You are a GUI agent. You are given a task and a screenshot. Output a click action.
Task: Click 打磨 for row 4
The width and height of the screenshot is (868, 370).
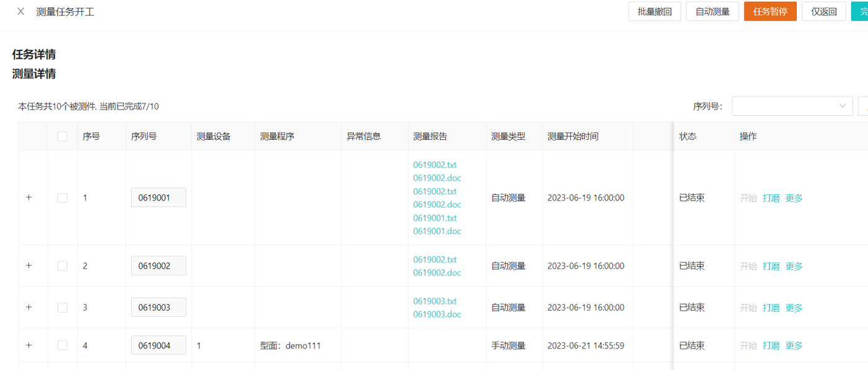pos(771,346)
